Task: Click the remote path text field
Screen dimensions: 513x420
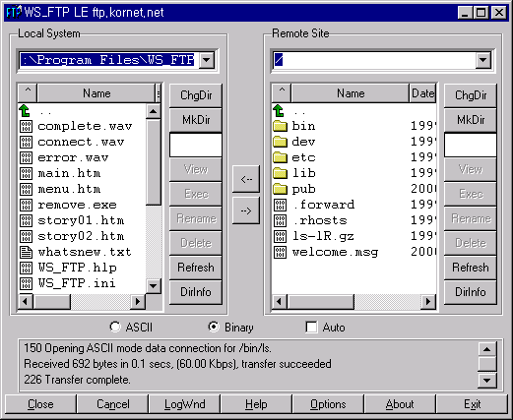Action: pyautogui.click(x=374, y=60)
